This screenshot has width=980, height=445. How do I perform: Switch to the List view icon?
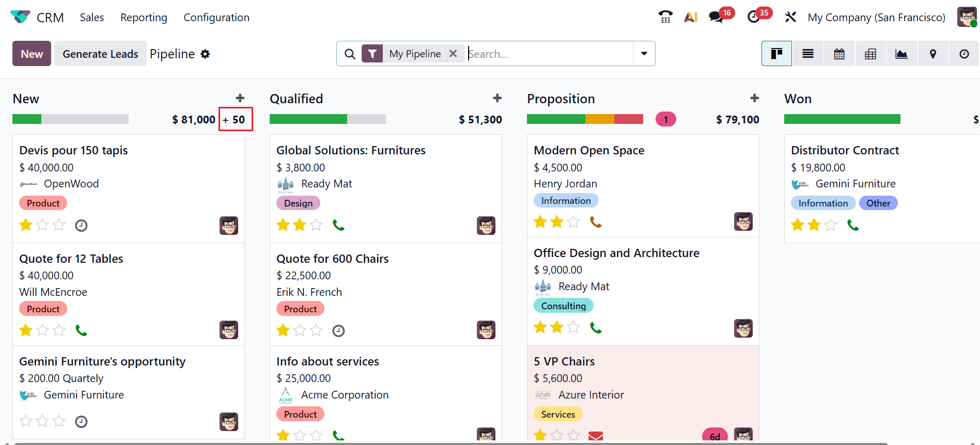[807, 53]
